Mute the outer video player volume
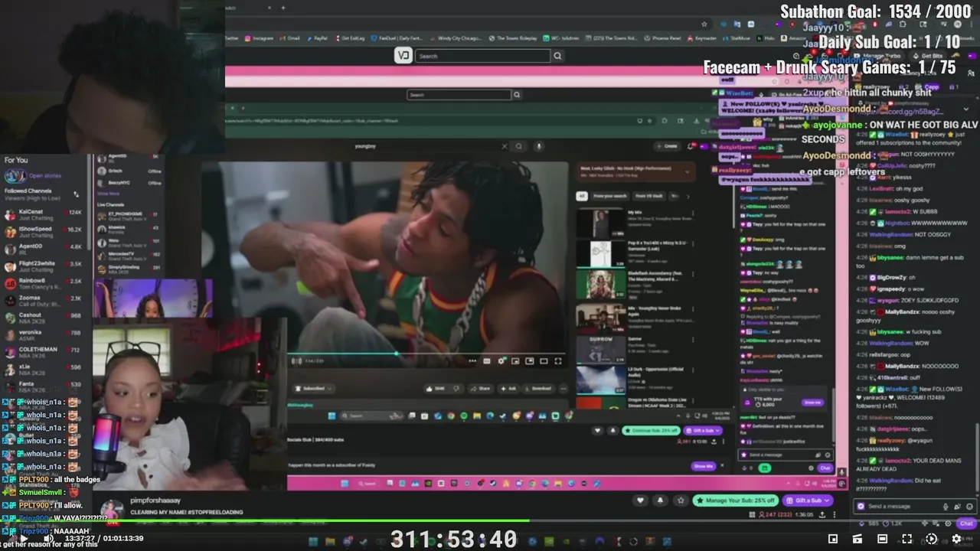The width and height of the screenshot is (980, 551). [47, 539]
